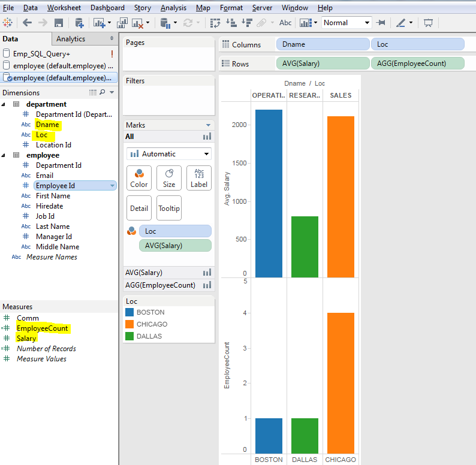Image resolution: width=476 pixels, height=465 pixels.
Task: Click the Label marks button
Action: (199, 178)
